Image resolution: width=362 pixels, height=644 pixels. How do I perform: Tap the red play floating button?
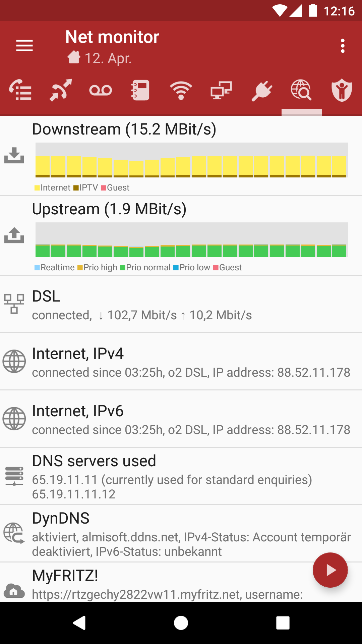330,570
